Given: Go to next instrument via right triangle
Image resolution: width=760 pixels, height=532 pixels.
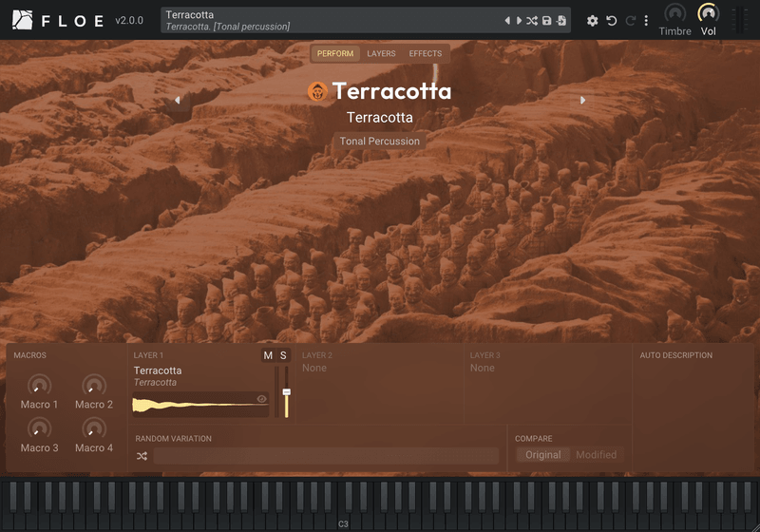Looking at the screenshot, I should click(x=582, y=100).
